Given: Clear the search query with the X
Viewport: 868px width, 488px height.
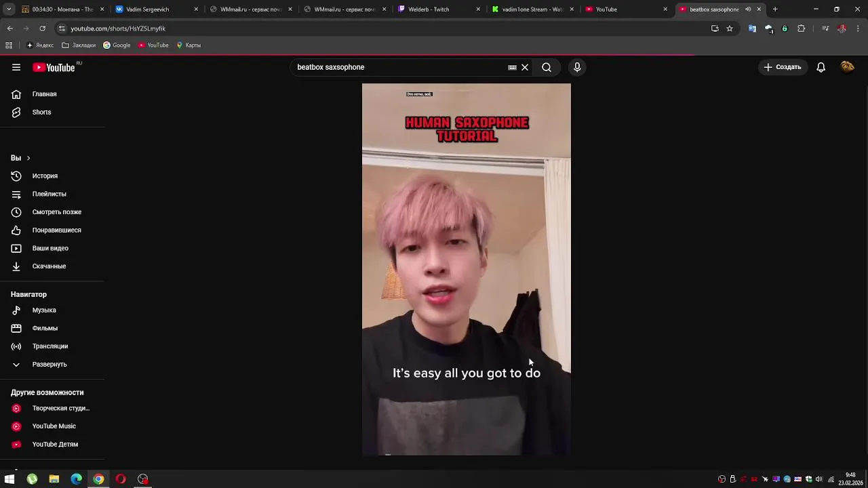Looking at the screenshot, I should [x=525, y=67].
